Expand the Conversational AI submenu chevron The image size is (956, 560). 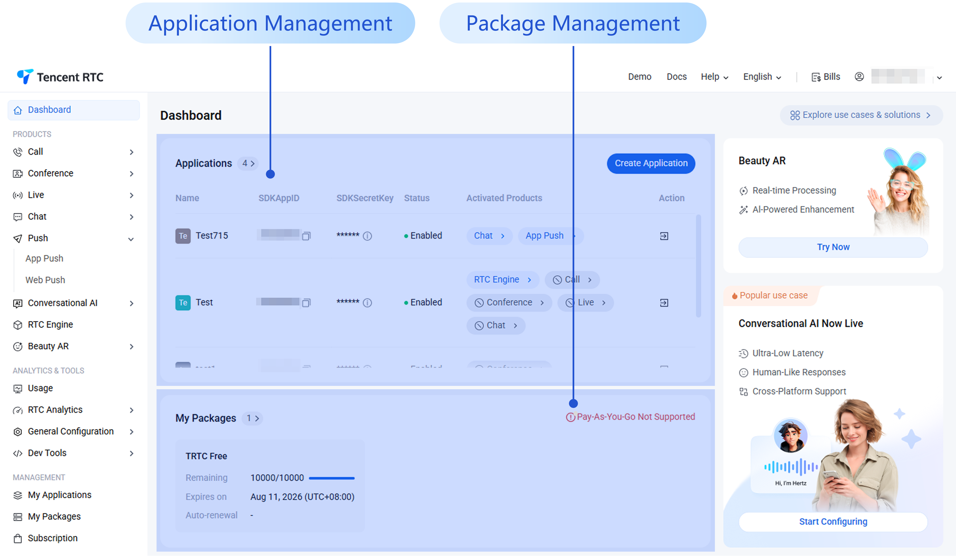[131, 303]
